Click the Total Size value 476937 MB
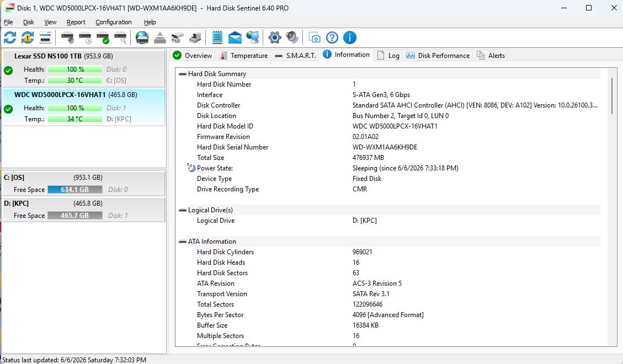Screen dimensions: 623x364 point(368,158)
